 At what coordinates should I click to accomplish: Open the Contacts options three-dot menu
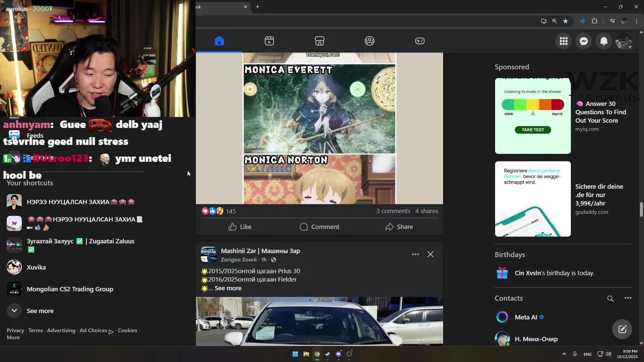(628, 298)
